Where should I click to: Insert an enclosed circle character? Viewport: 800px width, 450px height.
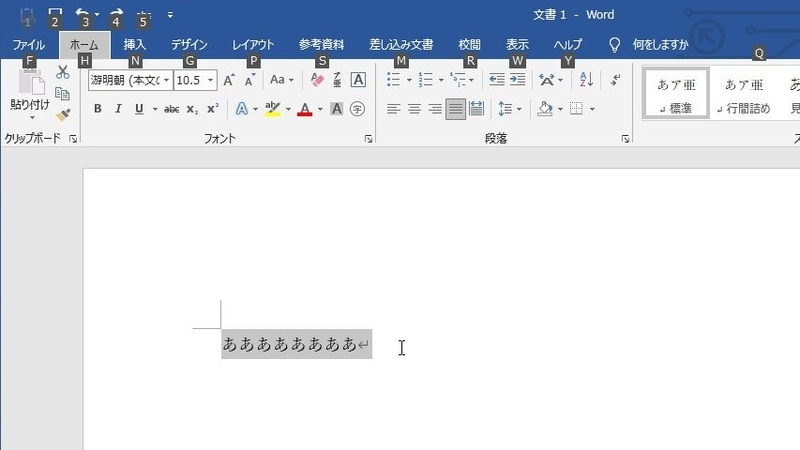click(x=357, y=109)
